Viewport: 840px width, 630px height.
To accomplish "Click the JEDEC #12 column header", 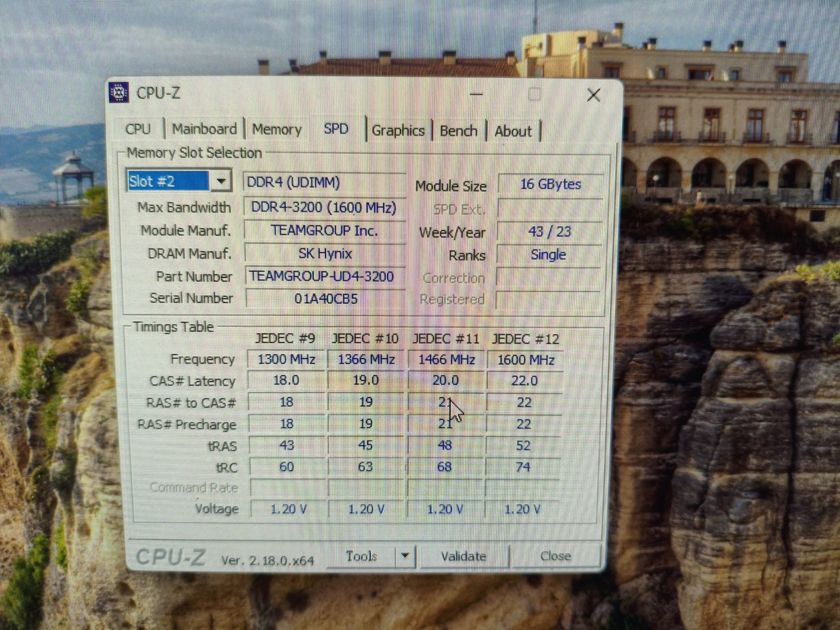I will coord(525,339).
